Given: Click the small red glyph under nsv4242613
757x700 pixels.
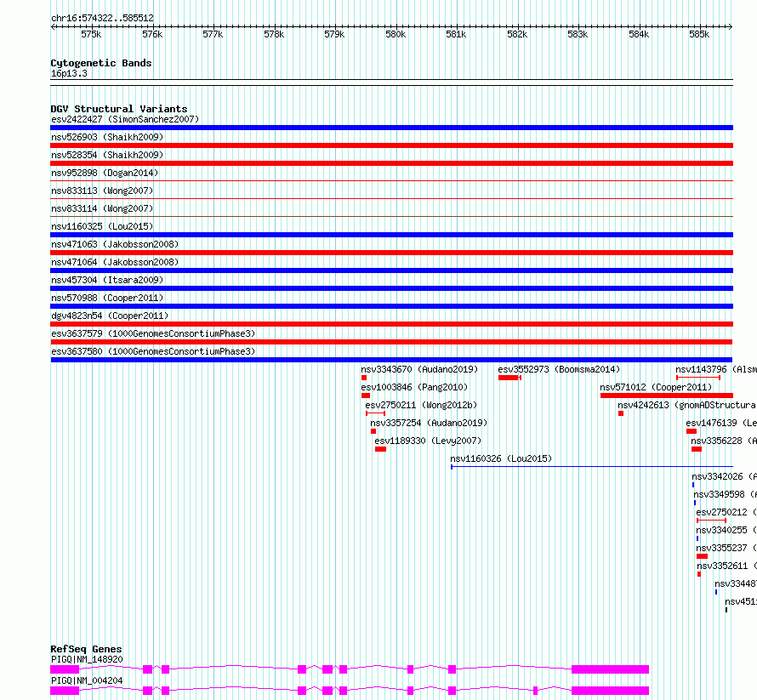Looking at the screenshot, I should tap(621, 413).
